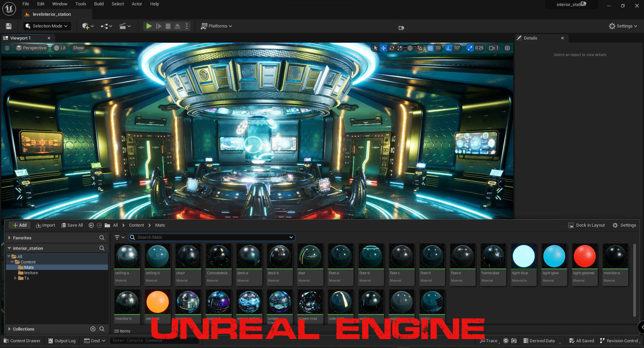Open the Actor menu
The height and width of the screenshot is (348, 644).
137,4
